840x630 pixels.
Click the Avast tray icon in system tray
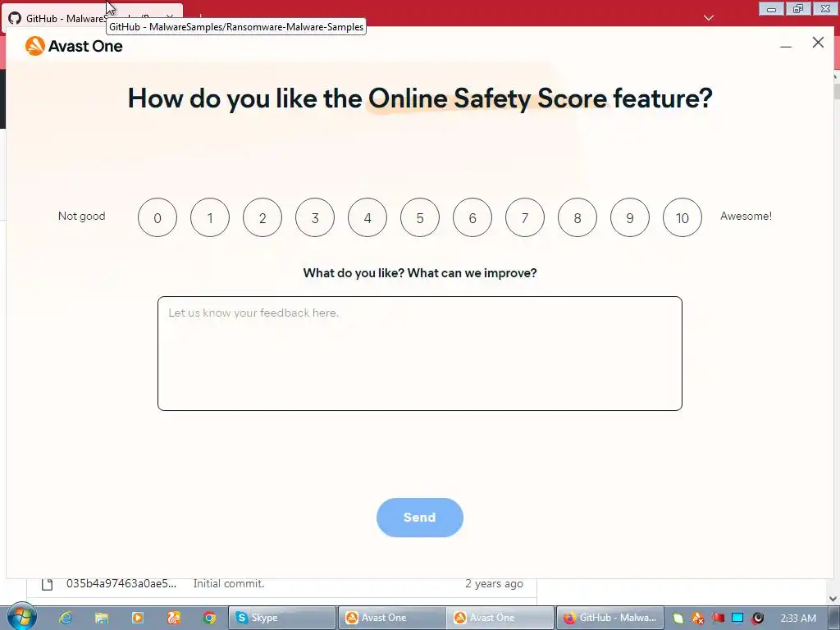(697, 619)
